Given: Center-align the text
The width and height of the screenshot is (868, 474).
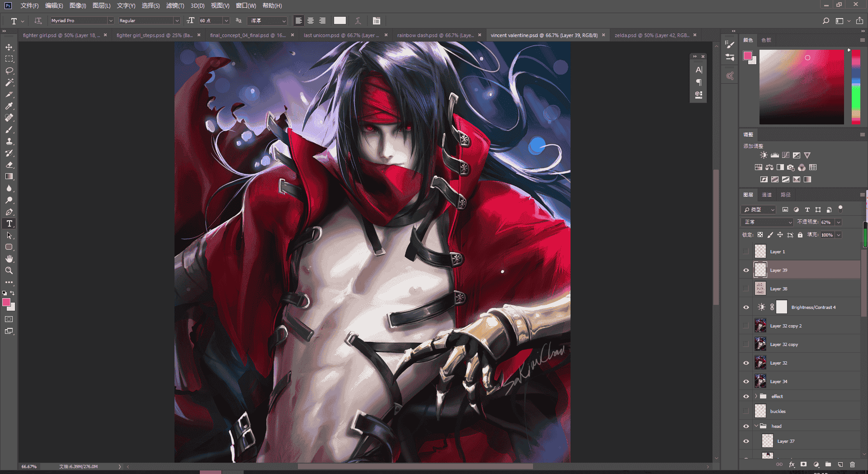Looking at the screenshot, I should (x=311, y=20).
